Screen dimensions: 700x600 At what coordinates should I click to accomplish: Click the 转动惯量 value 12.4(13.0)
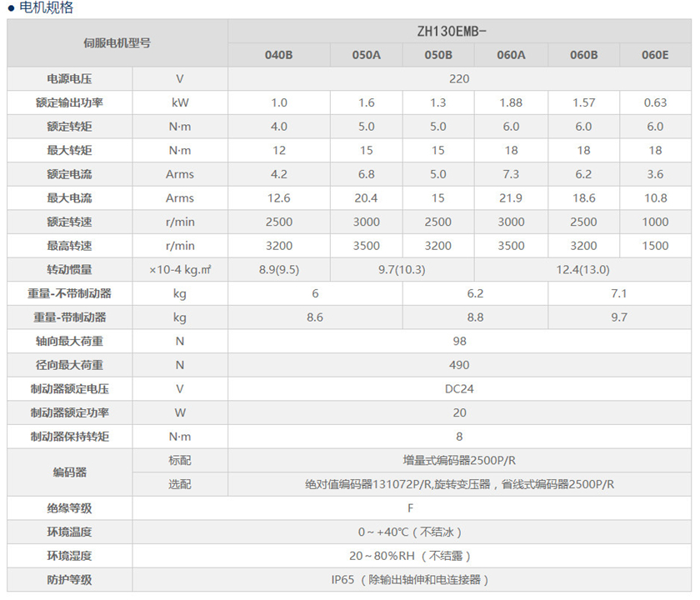click(583, 270)
